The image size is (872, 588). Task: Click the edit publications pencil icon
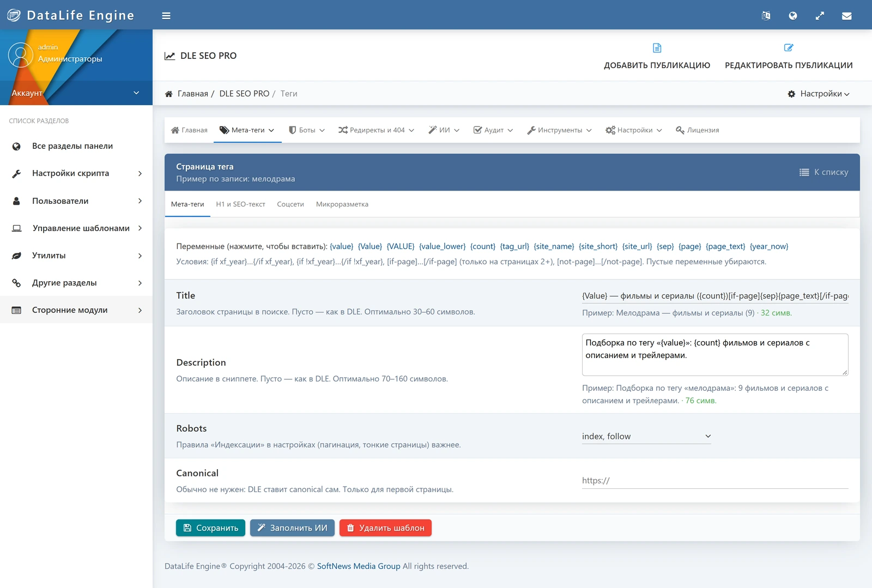pyautogui.click(x=789, y=48)
